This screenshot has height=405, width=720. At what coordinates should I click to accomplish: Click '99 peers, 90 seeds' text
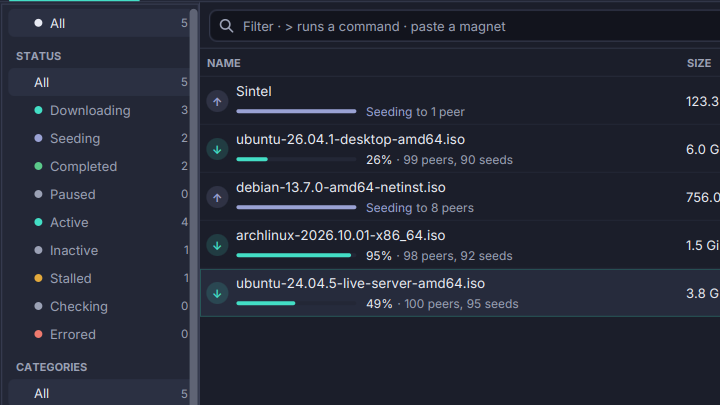click(458, 160)
